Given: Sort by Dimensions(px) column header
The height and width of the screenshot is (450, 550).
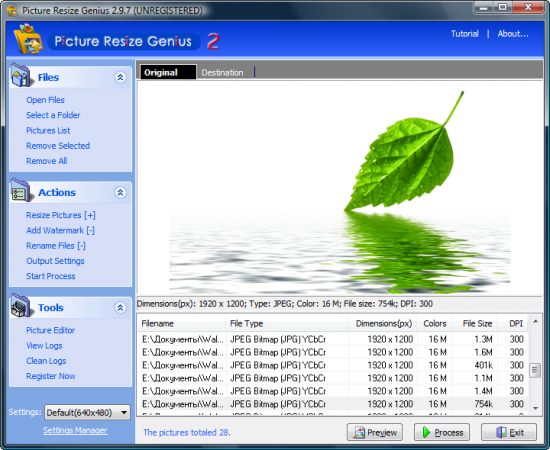Looking at the screenshot, I should point(382,323).
